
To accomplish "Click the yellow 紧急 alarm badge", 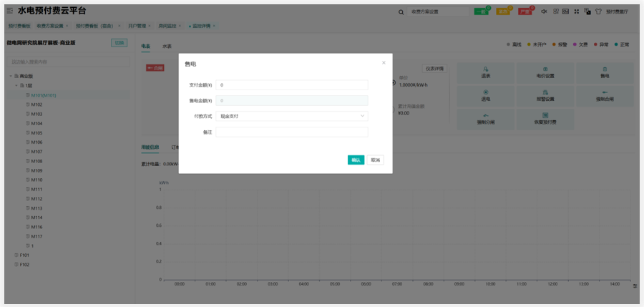I will click(503, 12).
